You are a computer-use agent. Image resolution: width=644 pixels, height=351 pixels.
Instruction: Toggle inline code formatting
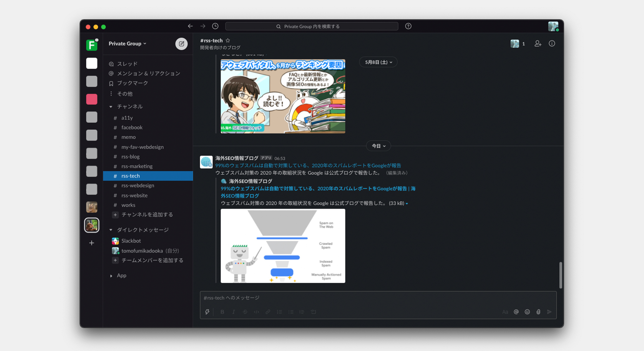point(256,312)
